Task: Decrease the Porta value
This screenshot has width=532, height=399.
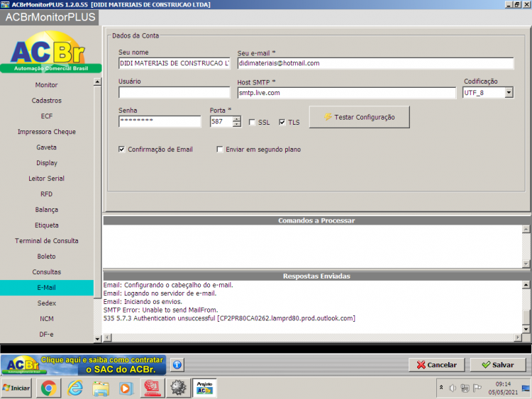Action: pos(236,124)
